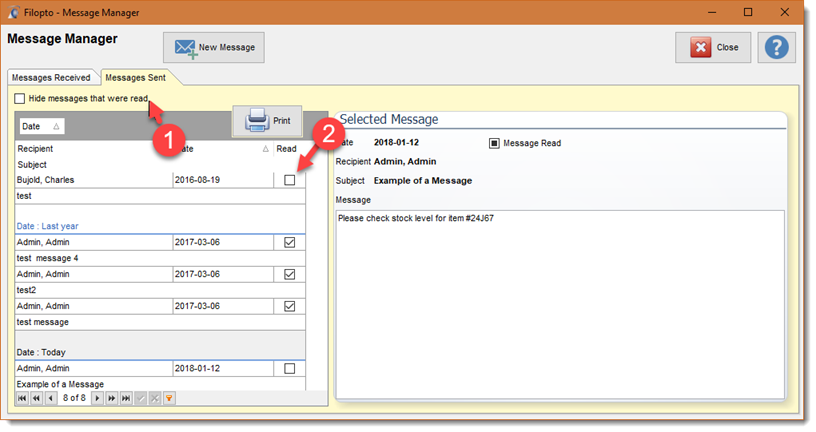Click inside the Message text area
Image resolution: width=816 pixels, height=432 pixels.
(560, 300)
